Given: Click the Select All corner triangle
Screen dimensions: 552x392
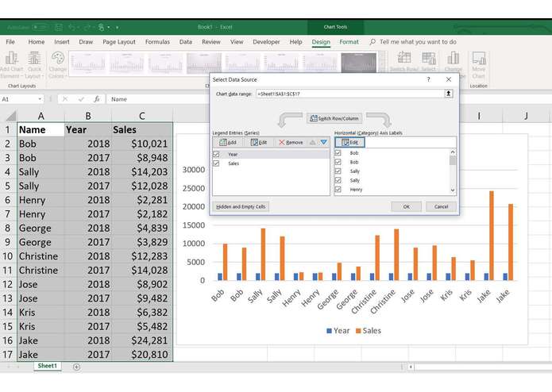Looking at the screenshot, I should [11, 116].
